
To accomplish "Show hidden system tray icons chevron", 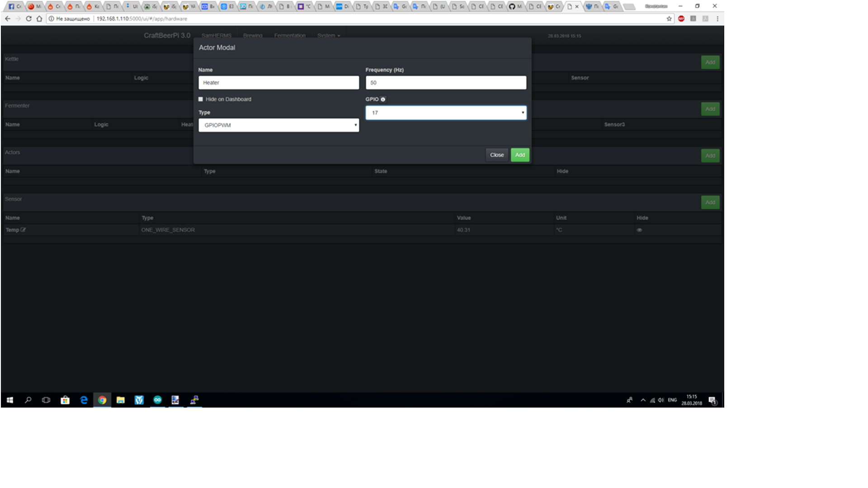I will click(643, 400).
